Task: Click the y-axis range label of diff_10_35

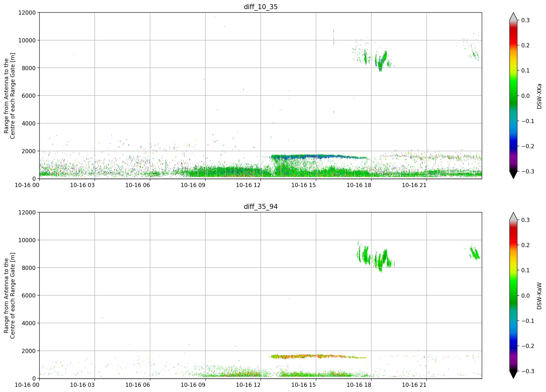Action: [x=9, y=96]
